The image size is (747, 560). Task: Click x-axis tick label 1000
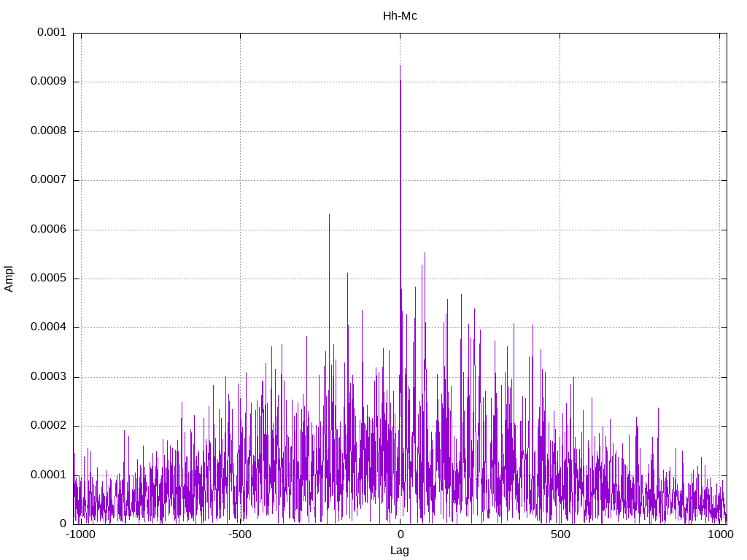[x=720, y=534]
